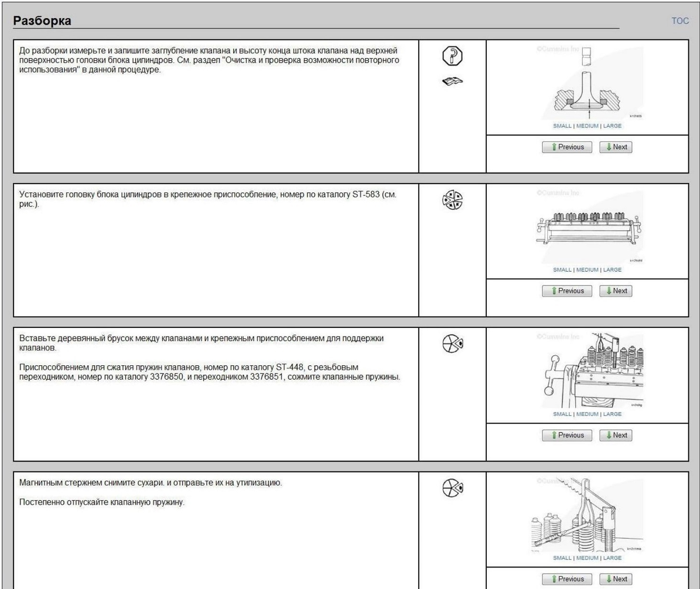Click the tool icon in ST-583 fixture step
This screenshot has width=700, height=589.
pyautogui.click(x=452, y=200)
